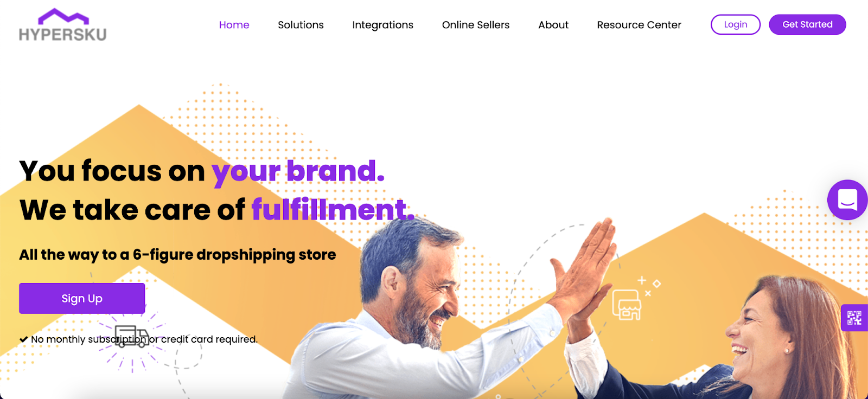Expand the Online Sellers menu
868x399 pixels.
pyautogui.click(x=476, y=25)
